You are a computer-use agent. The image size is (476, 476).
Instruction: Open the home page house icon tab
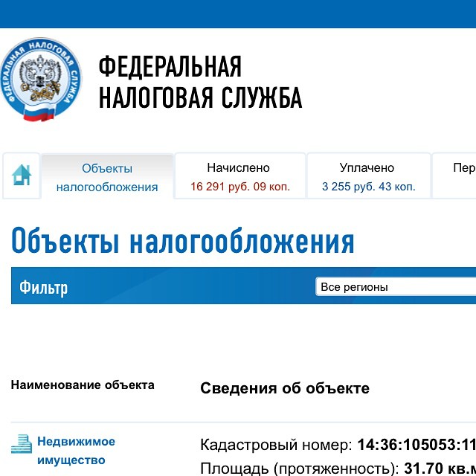(22, 176)
